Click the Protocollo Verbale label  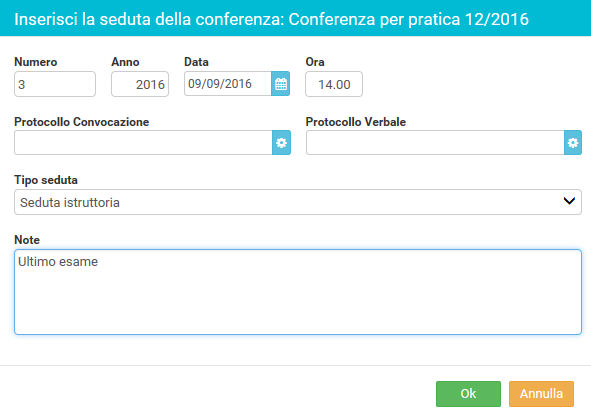coord(356,122)
